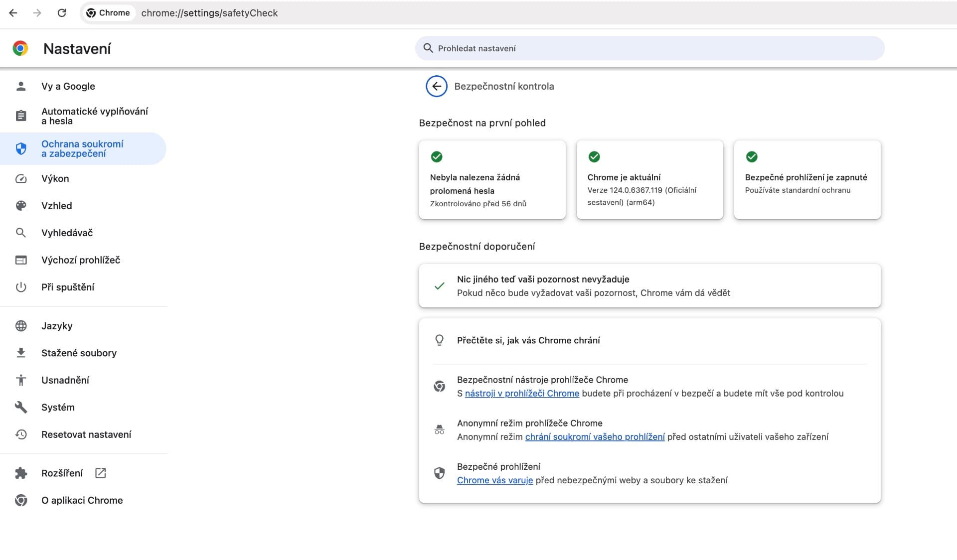Click the speedometer icon for Výkon
Screen dimensions: 957x560
(x=21, y=178)
